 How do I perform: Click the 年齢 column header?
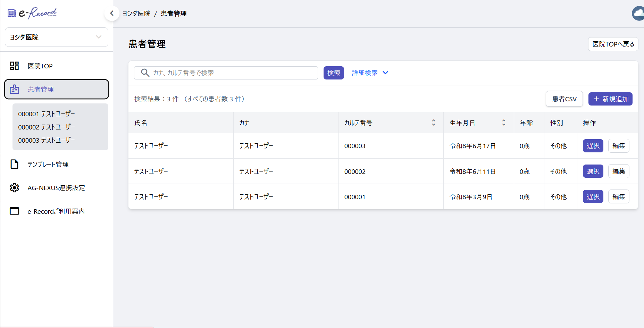pyautogui.click(x=529, y=123)
